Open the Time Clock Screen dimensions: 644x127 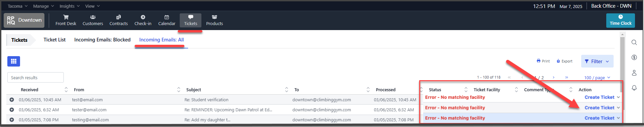click(621, 20)
